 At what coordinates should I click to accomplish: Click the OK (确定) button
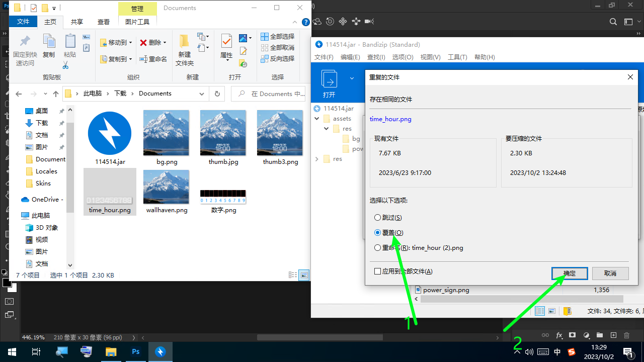pyautogui.click(x=570, y=274)
